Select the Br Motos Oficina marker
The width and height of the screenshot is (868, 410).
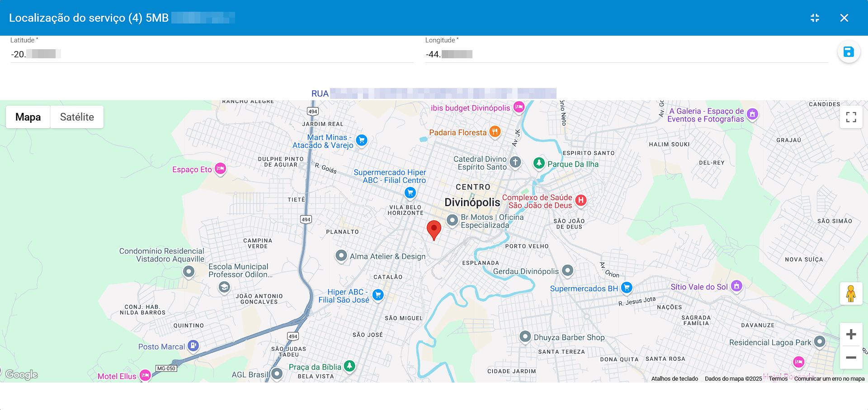click(x=452, y=220)
